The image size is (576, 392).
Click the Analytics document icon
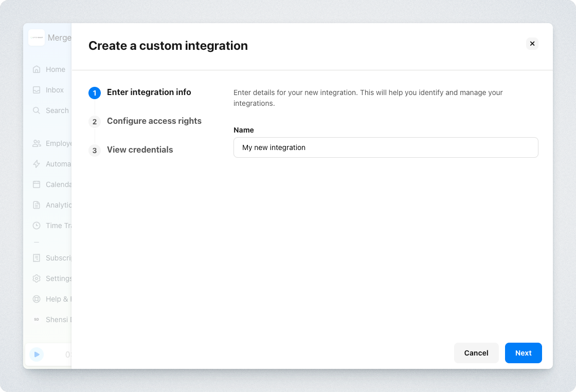(37, 205)
